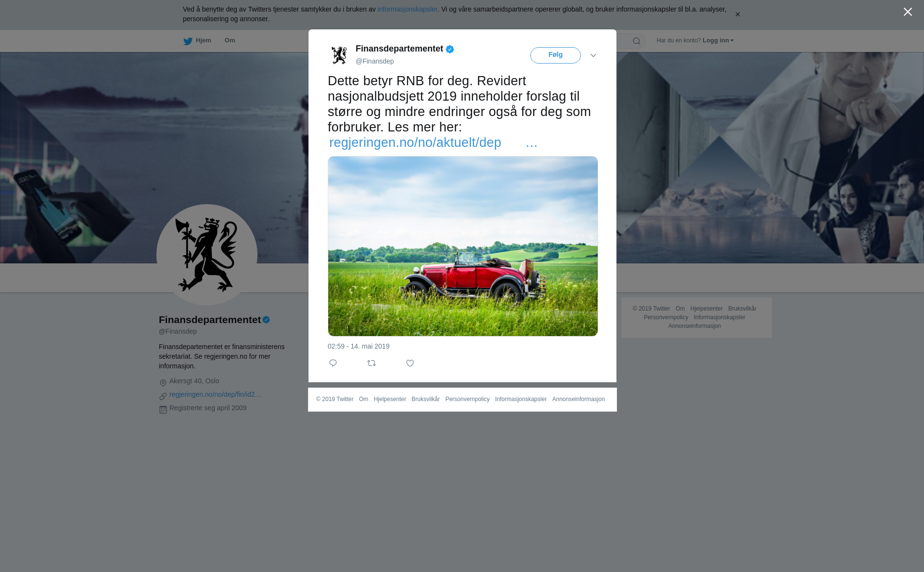924x572 pixels.
Task: Follow the account with the Følg button
Action: click(x=555, y=55)
